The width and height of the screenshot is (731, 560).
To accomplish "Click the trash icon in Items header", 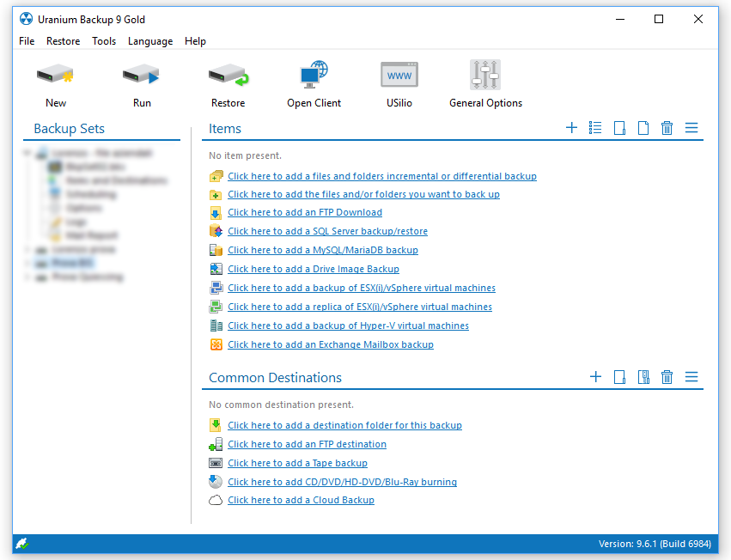I will [x=667, y=128].
